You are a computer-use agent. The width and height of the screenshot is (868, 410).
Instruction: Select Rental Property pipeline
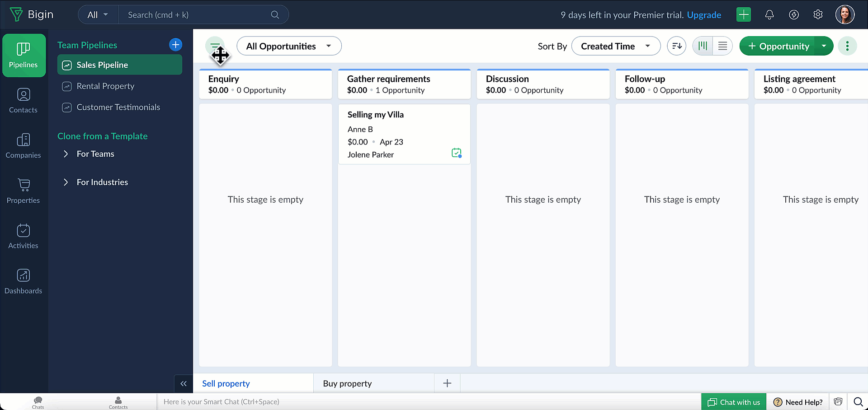pyautogui.click(x=105, y=86)
